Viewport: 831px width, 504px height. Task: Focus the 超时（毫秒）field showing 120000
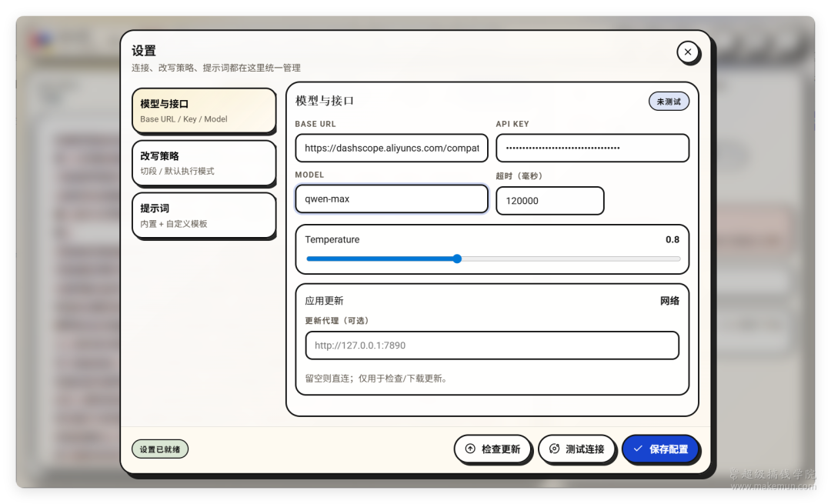coord(549,201)
